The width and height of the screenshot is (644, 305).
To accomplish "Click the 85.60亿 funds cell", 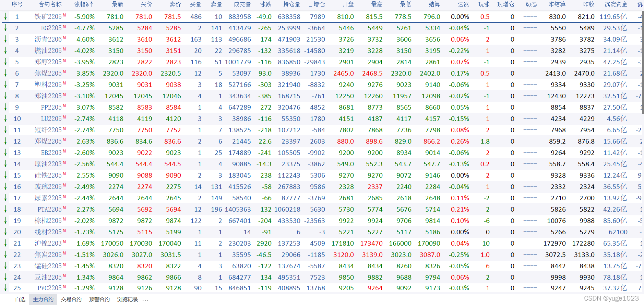I will [x=615, y=221].
